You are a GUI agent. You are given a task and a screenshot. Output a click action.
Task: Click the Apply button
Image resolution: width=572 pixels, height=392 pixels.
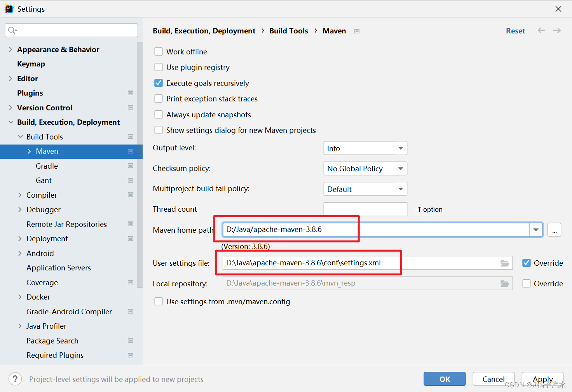tap(542, 379)
